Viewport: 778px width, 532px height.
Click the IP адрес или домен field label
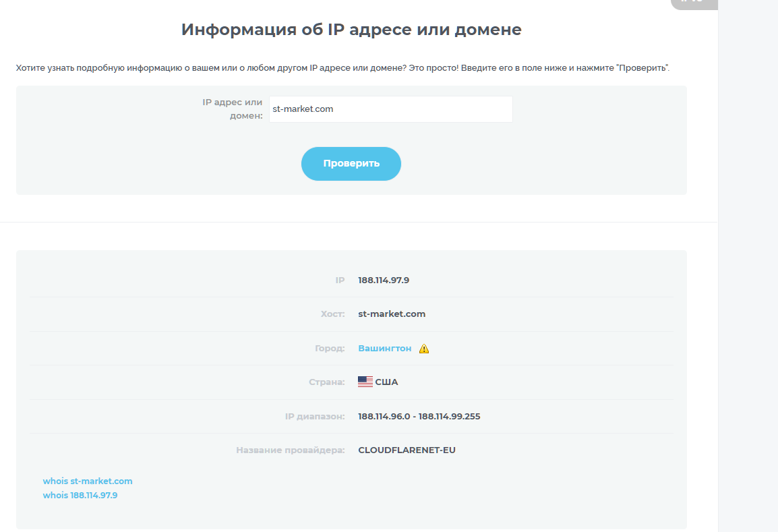tap(232, 109)
